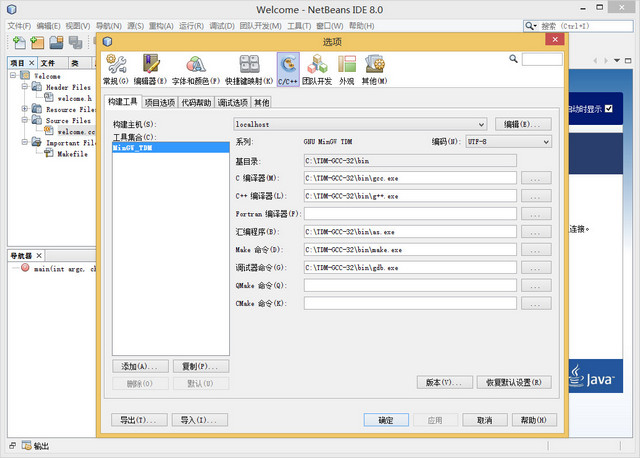Open the 运行(R) Run menu
Screen dimensions: 640x458
click(191, 26)
